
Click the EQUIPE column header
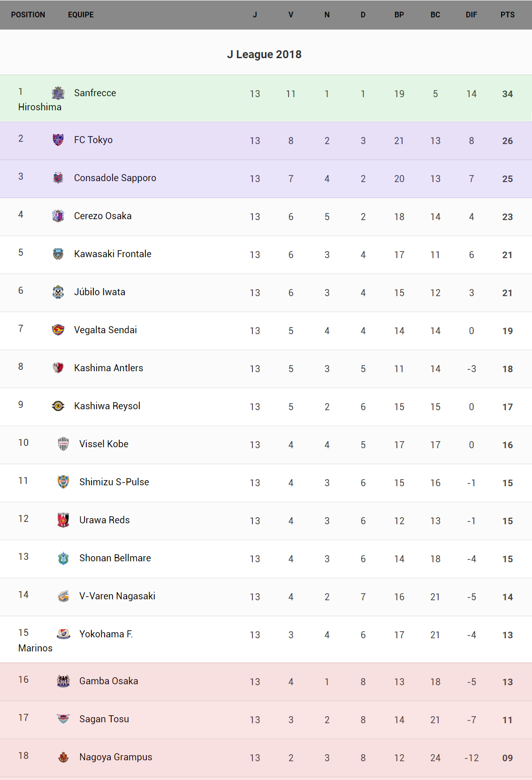pyautogui.click(x=81, y=15)
